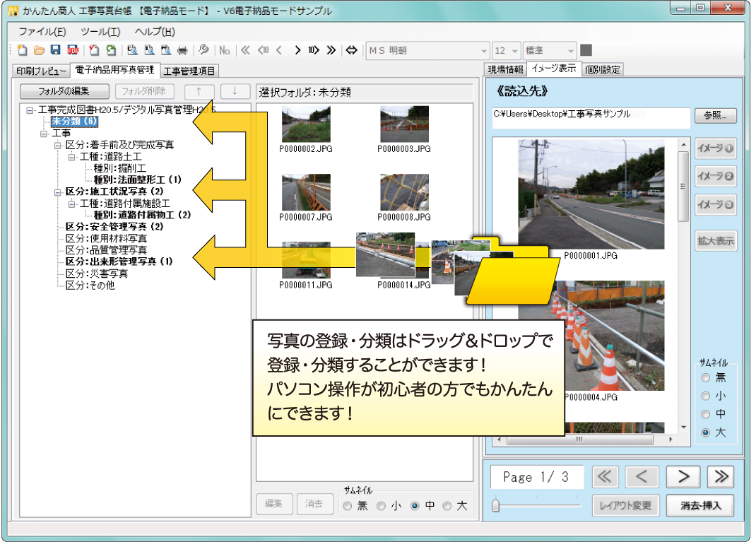Move folder down with down-arrow button

(235, 91)
